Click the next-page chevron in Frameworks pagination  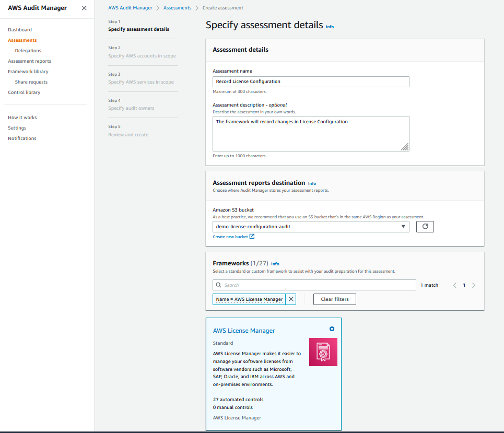474,285
